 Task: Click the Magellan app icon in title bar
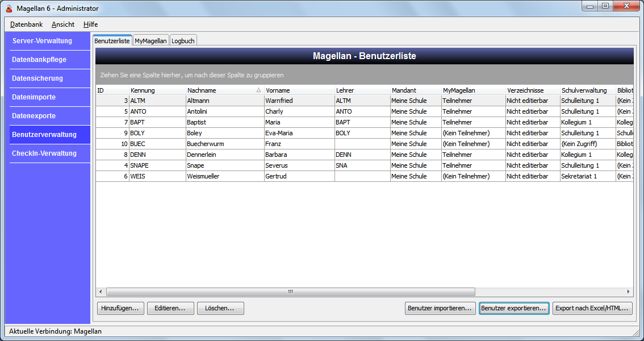tap(10, 8)
